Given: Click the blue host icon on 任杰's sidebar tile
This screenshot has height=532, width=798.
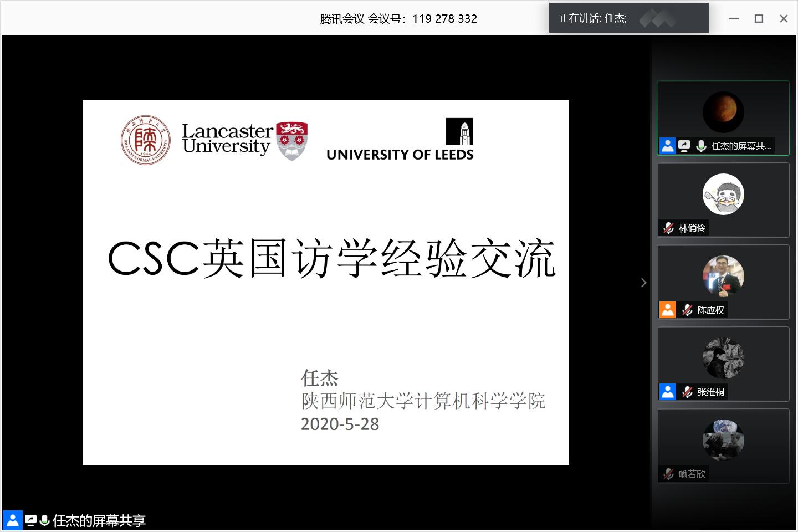Looking at the screenshot, I should [x=668, y=146].
